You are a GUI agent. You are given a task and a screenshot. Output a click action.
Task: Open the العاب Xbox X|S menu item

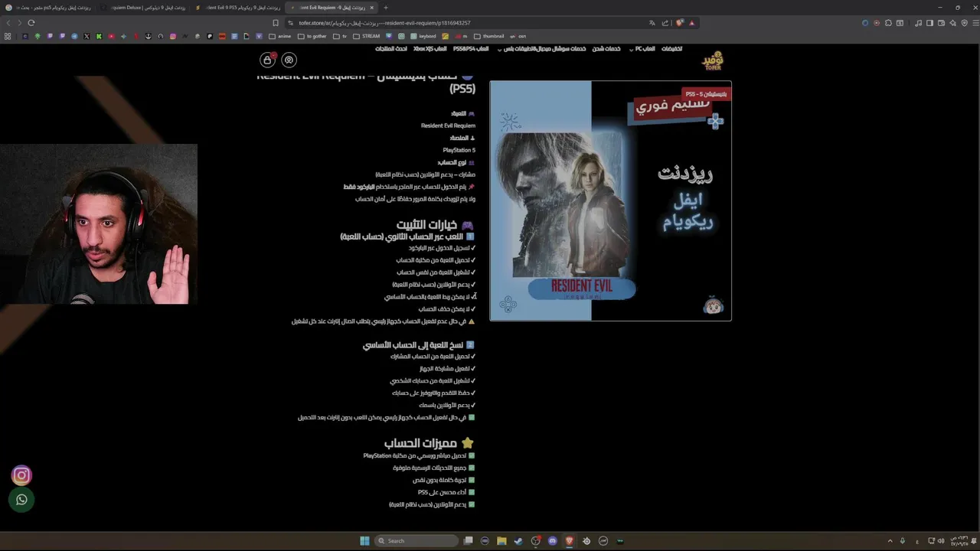pyautogui.click(x=430, y=49)
